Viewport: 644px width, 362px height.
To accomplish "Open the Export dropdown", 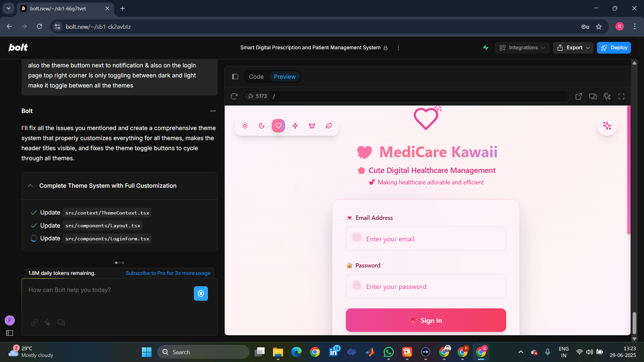I will pos(573,48).
